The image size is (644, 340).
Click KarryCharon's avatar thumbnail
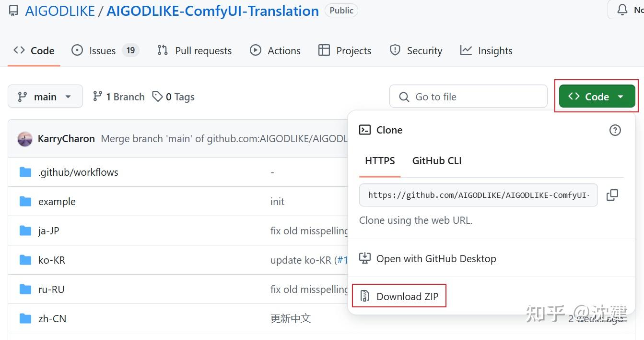pyautogui.click(x=25, y=139)
